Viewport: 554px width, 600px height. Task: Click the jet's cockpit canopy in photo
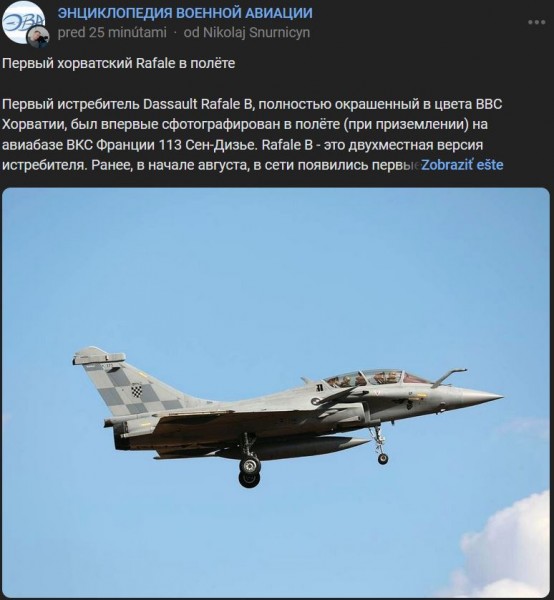click(377, 378)
